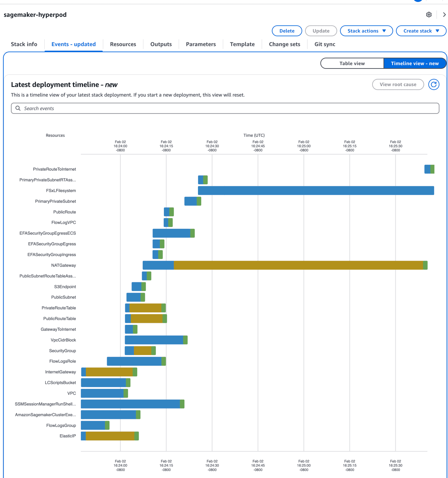Expand the Create stack dropdown
The image size is (448, 478).
pyautogui.click(x=421, y=31)
